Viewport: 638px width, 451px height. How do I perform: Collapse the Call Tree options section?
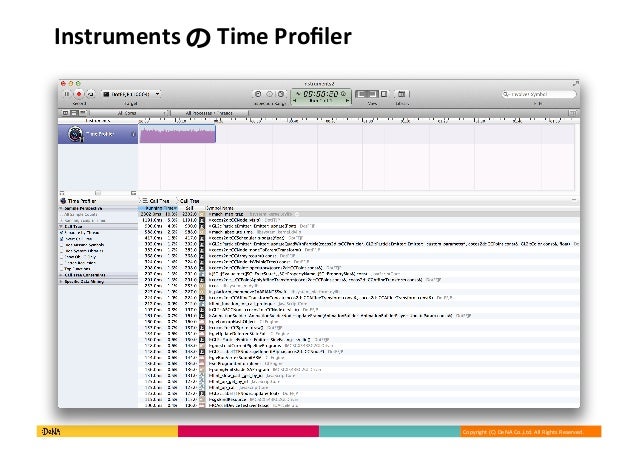click(x=61, y=226)
